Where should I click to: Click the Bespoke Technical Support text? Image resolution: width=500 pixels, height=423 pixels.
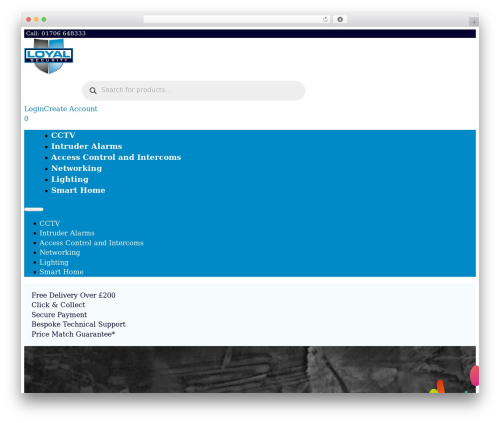[x=78, y=324]
